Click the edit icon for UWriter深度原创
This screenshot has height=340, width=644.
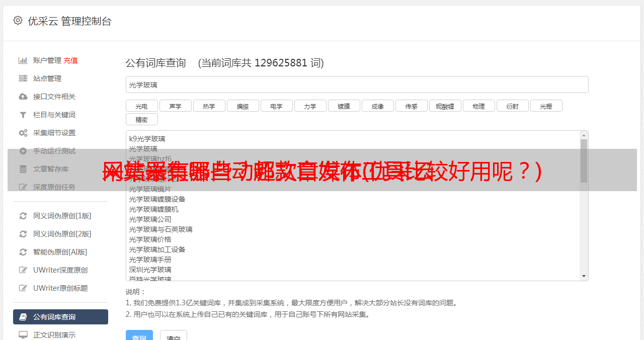[23, 270]
